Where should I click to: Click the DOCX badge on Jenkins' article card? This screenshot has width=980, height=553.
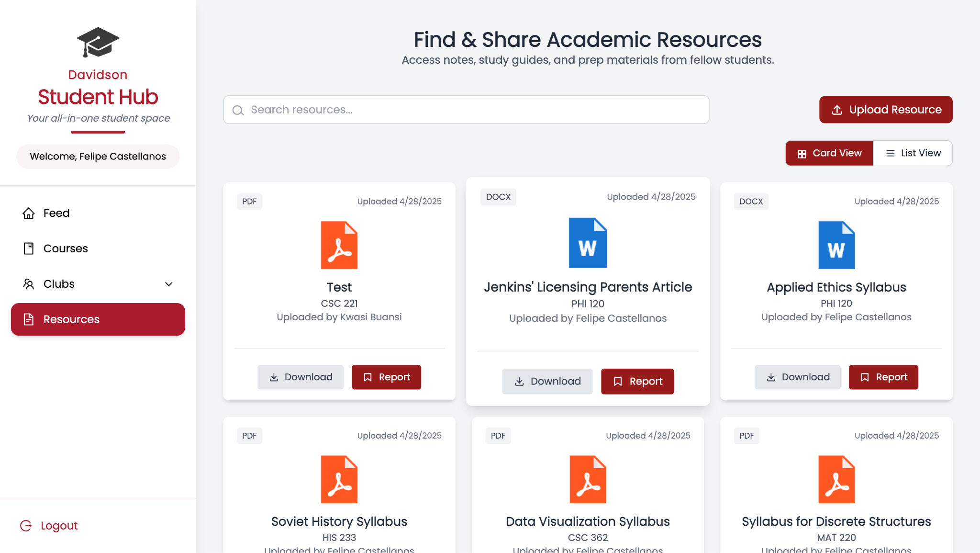tap(498, 197)
